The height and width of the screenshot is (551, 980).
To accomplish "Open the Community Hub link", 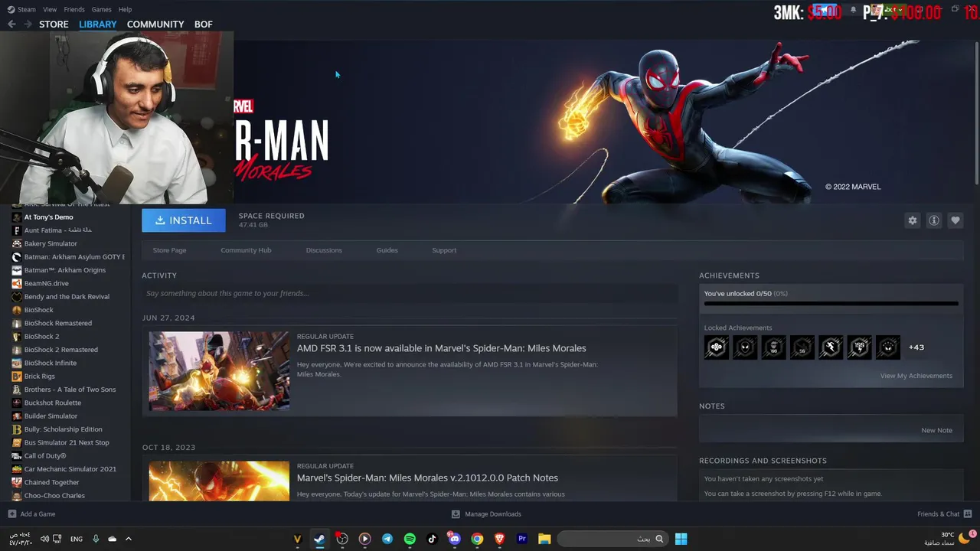I will click(x=246, y=250).
